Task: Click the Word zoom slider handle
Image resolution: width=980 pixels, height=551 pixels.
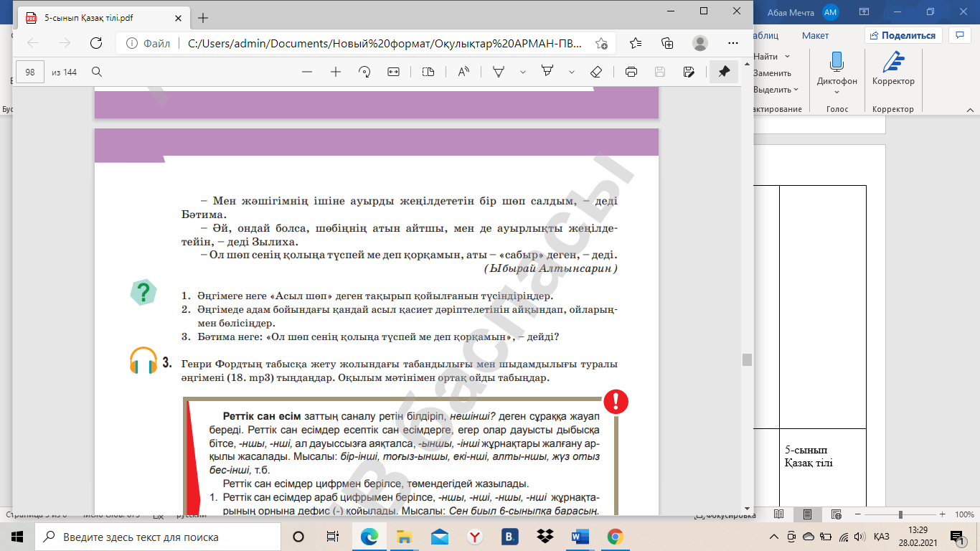Action: point(900,514)
